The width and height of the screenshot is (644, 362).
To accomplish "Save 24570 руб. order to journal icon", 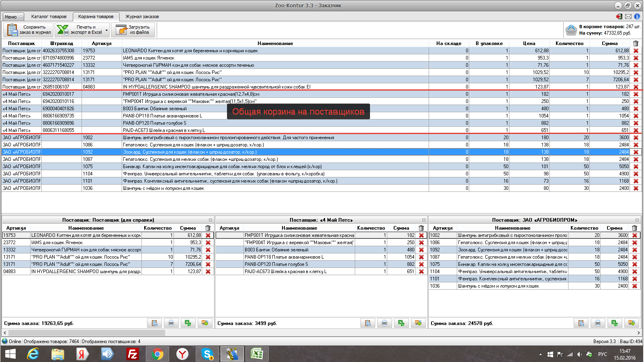I will pyautogui.click(x=581, y=323).
